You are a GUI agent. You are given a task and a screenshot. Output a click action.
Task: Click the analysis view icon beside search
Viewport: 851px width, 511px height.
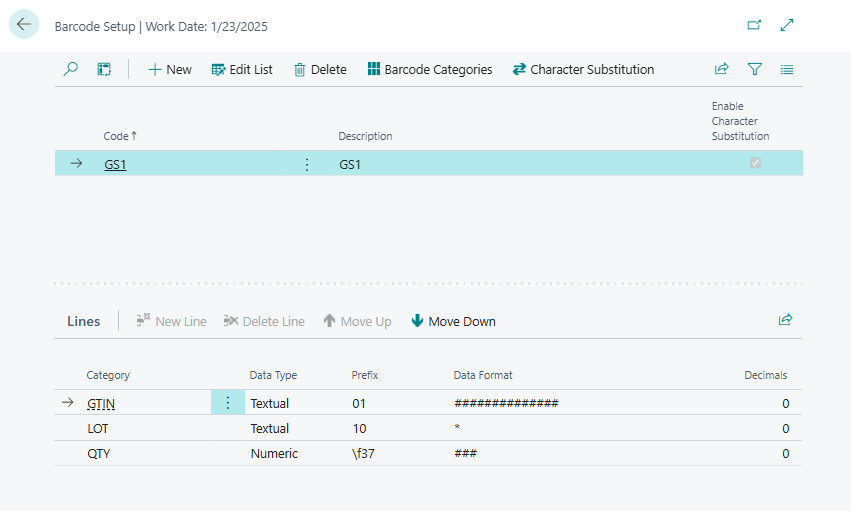click(x=104, y=69)
